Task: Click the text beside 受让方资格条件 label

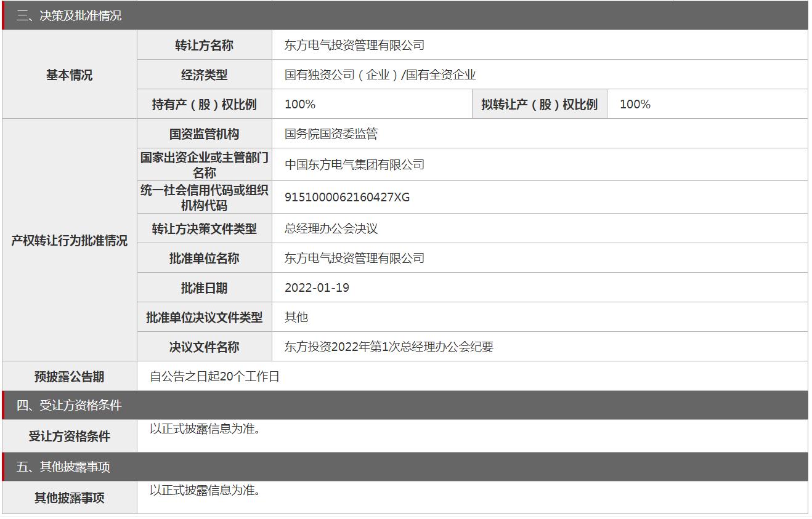Action: pos(205,428)
